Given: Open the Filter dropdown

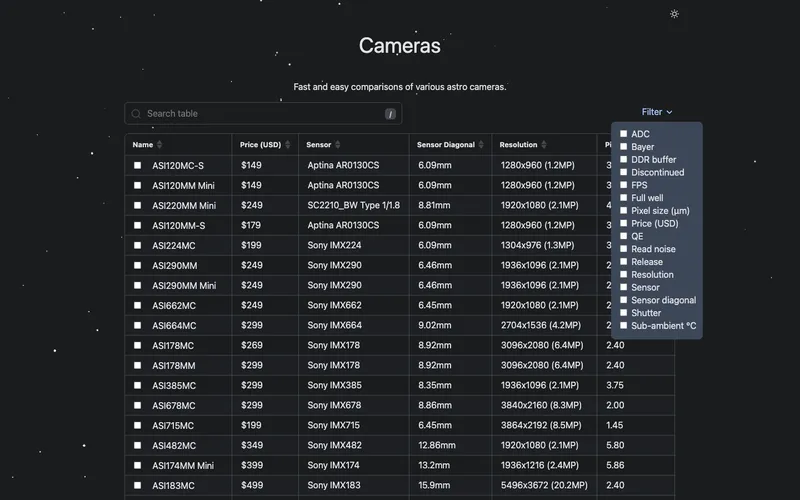Looking at the screenshot, I should coord(657,112).
